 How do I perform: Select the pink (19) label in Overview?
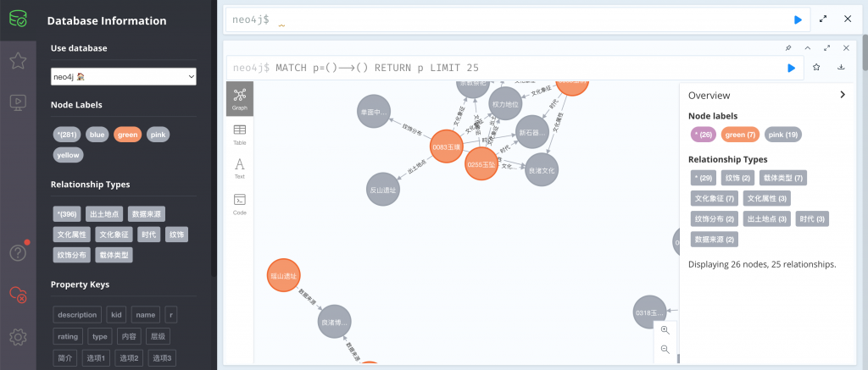point(782,135)
